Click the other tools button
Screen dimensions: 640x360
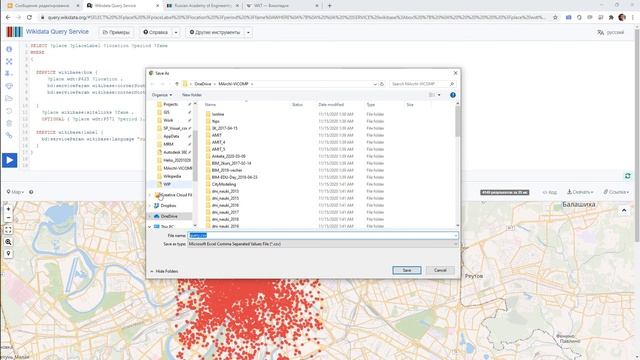coord(215,32)
